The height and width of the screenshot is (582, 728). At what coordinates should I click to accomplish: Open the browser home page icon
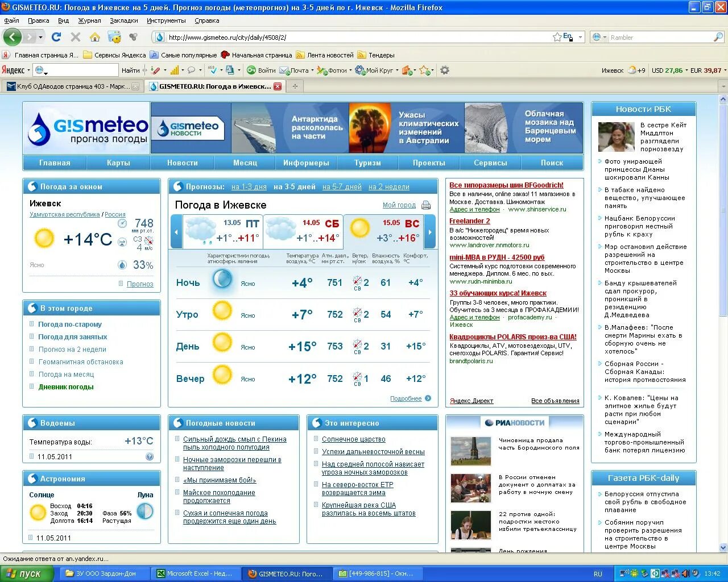click(95, 37)
